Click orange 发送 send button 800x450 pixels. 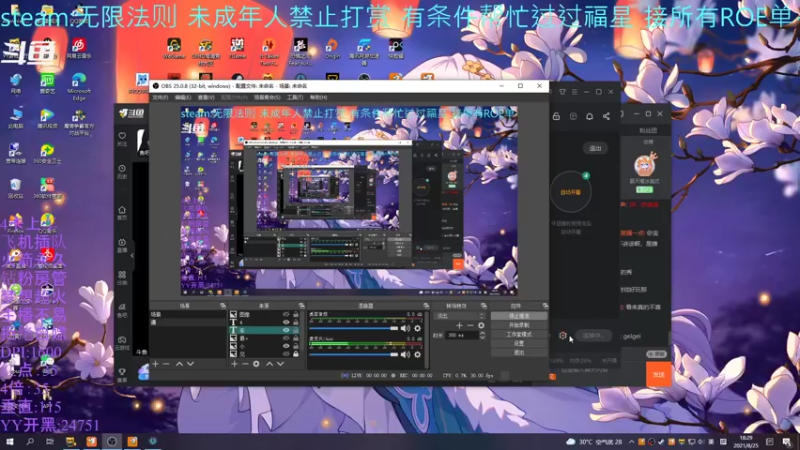click(x=658, y=374)
